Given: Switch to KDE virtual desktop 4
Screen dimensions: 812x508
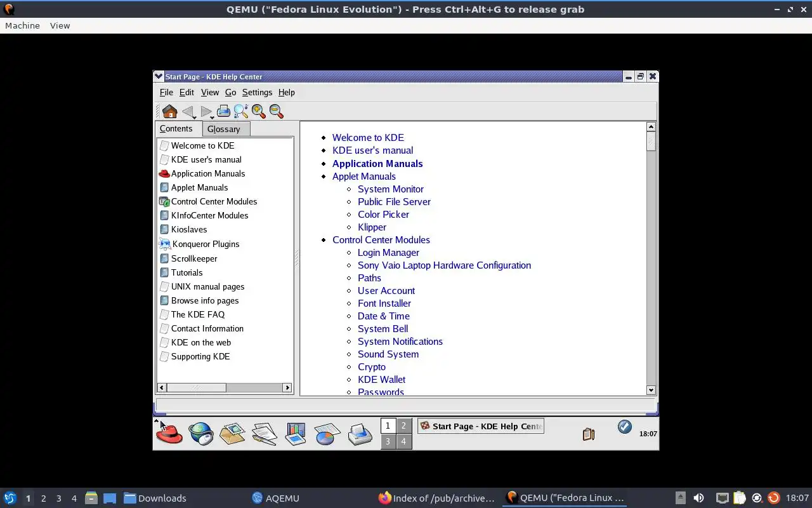Looking at the screenshot, I should coord(403,441).
